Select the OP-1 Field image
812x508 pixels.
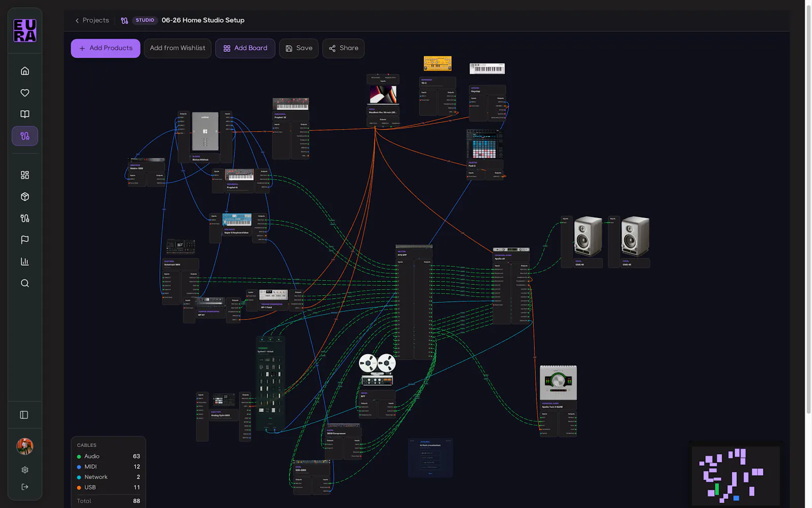[274, 295]
